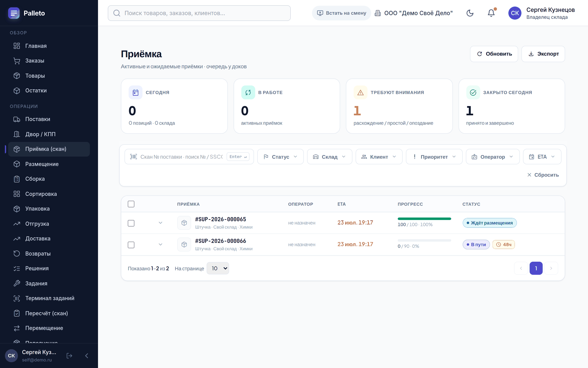The image size is (588, 368).
Task: Collapse sidebar with left chevron icon
Action: [x=87, y=356]
